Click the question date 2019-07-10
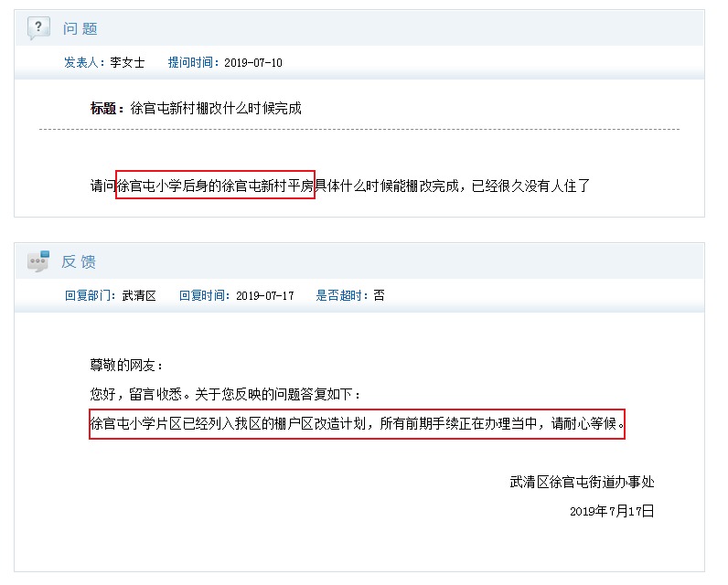The height and width of the screenshot is (585, 728). tap(253, 63)
